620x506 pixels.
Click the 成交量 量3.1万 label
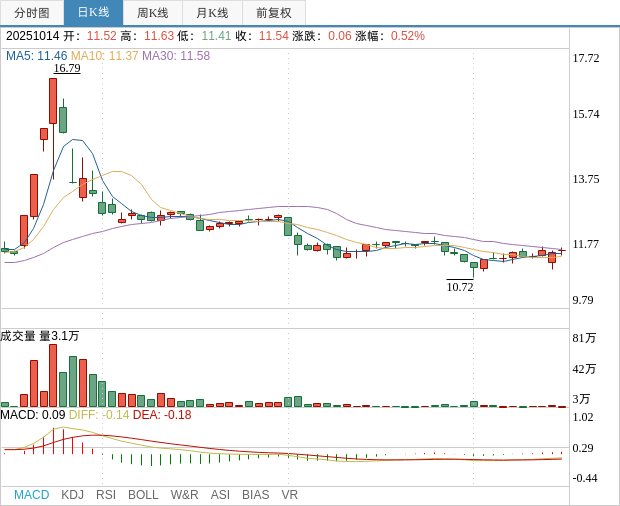tap(40, 336)
